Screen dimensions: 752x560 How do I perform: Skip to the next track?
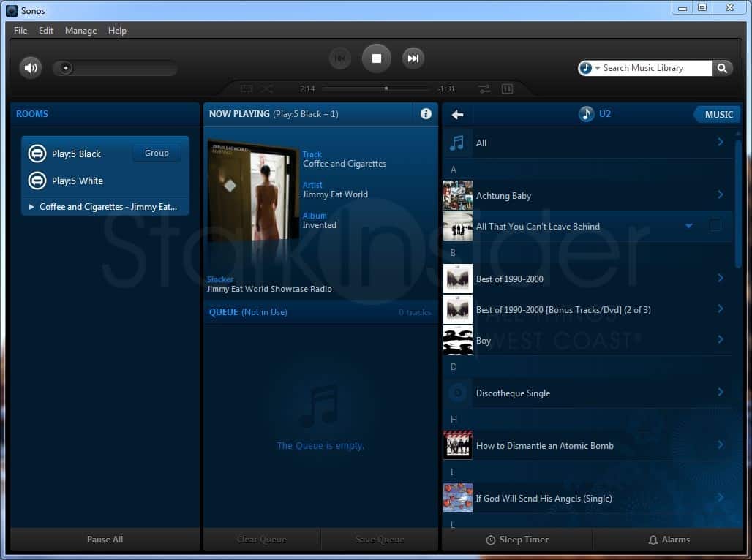pos(413,58)
